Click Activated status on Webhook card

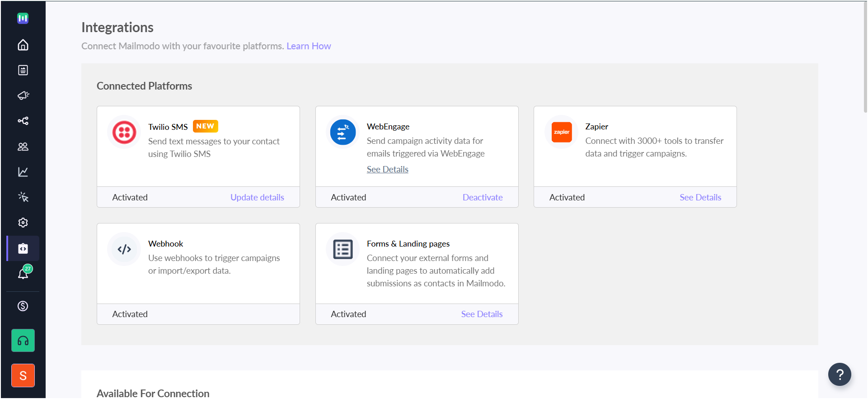pyautogui.click(x=130, y=314)
